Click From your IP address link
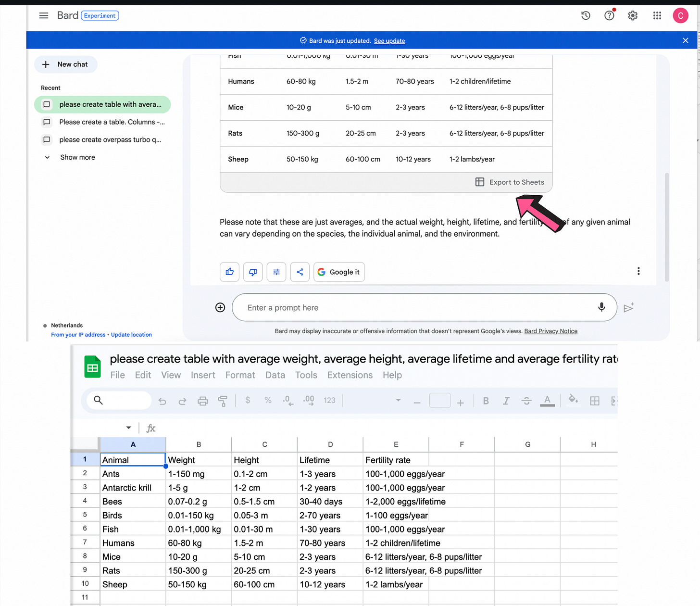Image resolution: width=700 pixels, height=606 pixels. [x=78, y=335]
